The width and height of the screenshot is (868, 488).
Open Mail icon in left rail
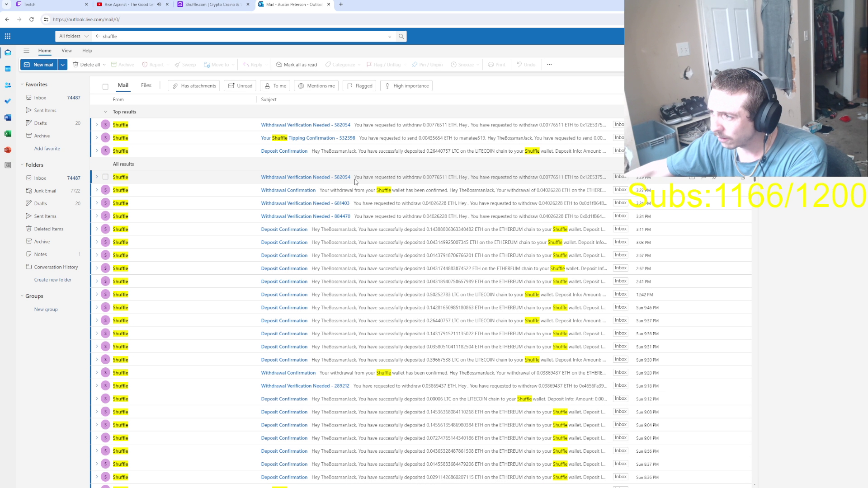pyautogui.click(x=8, y=52)
